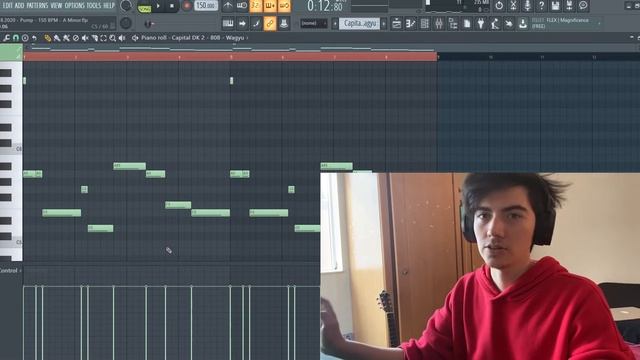This screenshot has width=640, height=360.
Task: Select the Zoom magnifier tool
Action: pos(113,38)
